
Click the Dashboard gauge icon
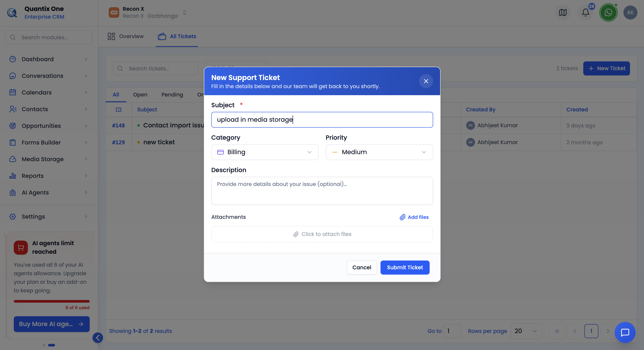(12, 59)
